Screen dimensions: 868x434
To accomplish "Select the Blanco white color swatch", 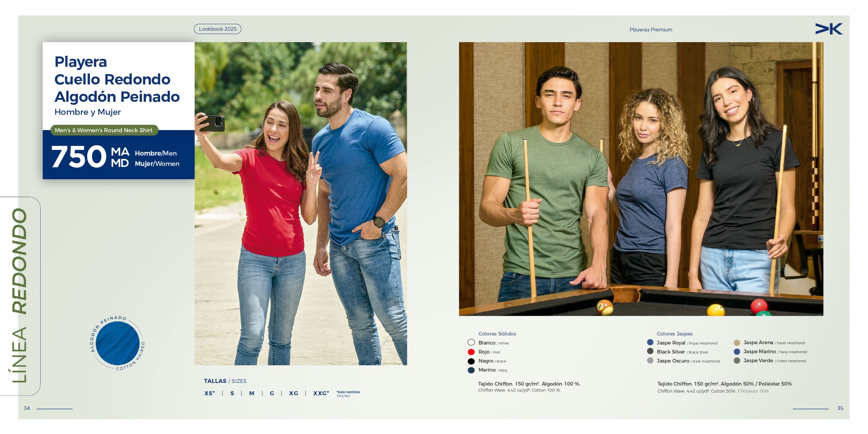I will click(x=471, y=343).
